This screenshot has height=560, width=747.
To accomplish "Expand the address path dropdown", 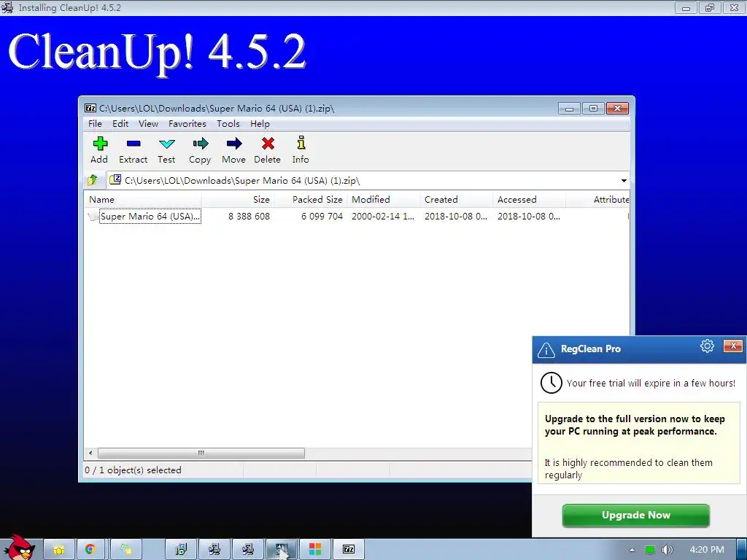I will pos(624,181).
